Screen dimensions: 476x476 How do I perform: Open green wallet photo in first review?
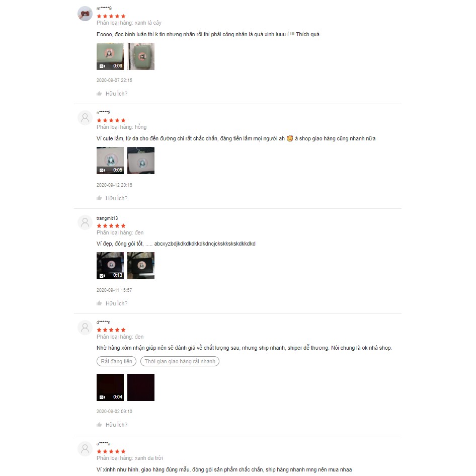[x=141, y=56]
